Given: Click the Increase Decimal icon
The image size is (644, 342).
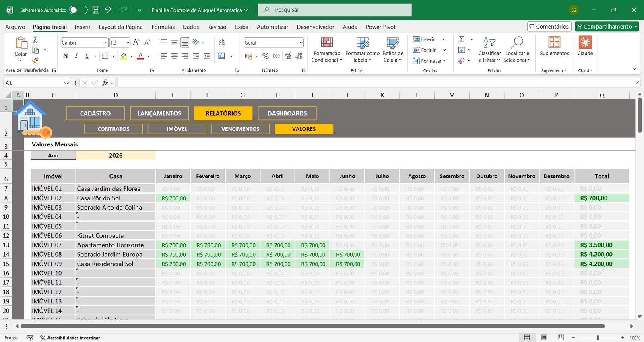Looking at the screenshot, I should pyautogui.click(x=288, y=56).
